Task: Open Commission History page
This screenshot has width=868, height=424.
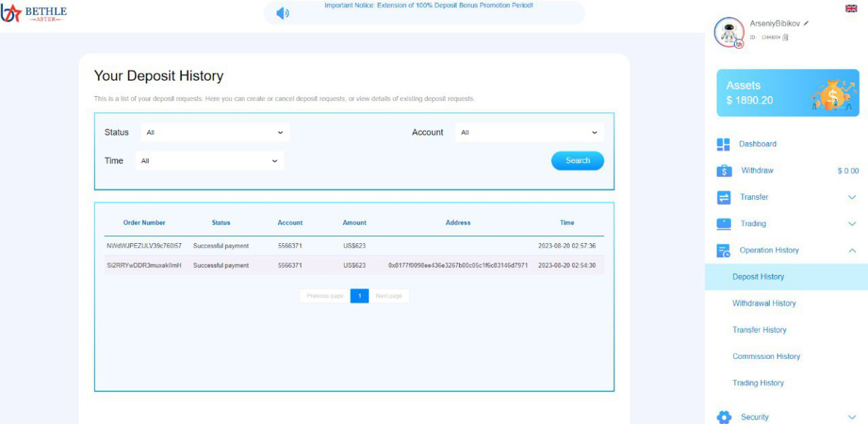Action: click(766, 356)
